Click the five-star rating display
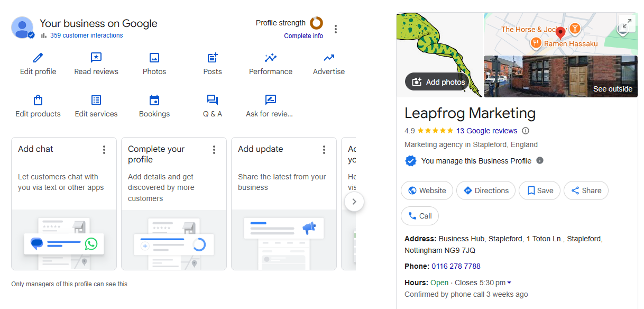Image resolution: width=644 pixels, height=309 pixels. (435, 131)
